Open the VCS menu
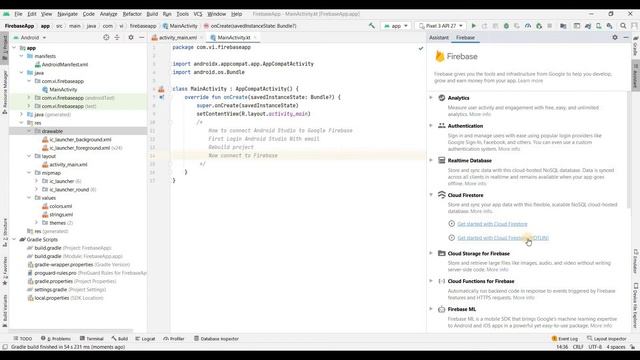 coord(198,14)
